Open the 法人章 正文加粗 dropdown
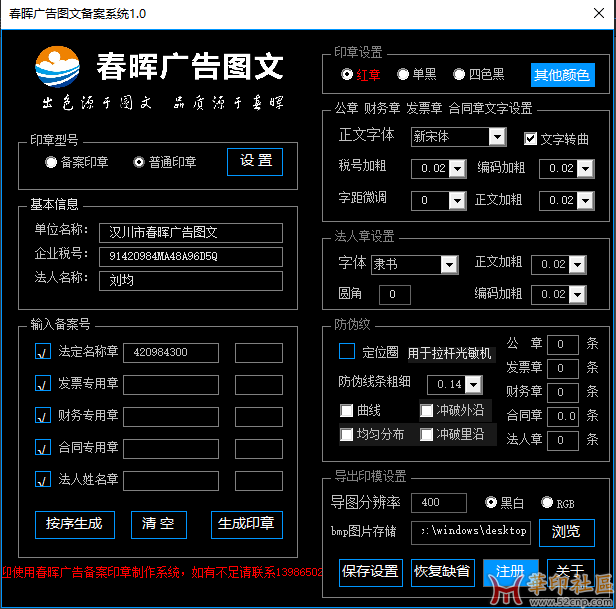The image size is (616, 609). click(x=578, y=265)
